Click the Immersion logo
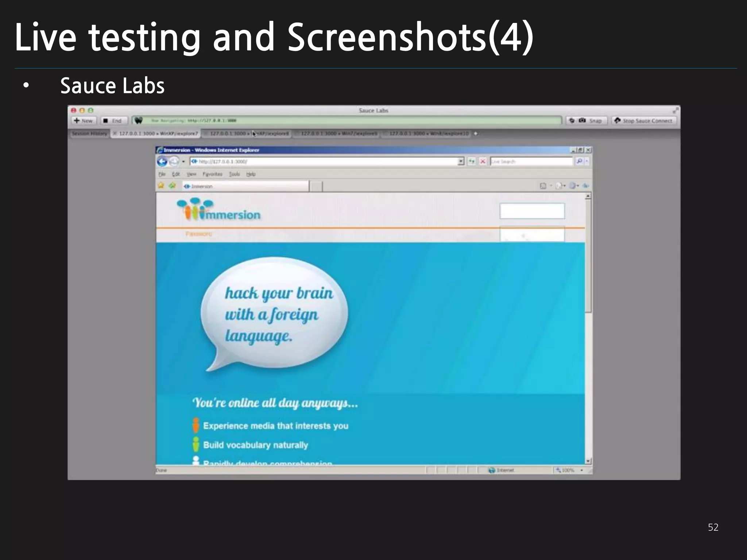 point(218,209)
